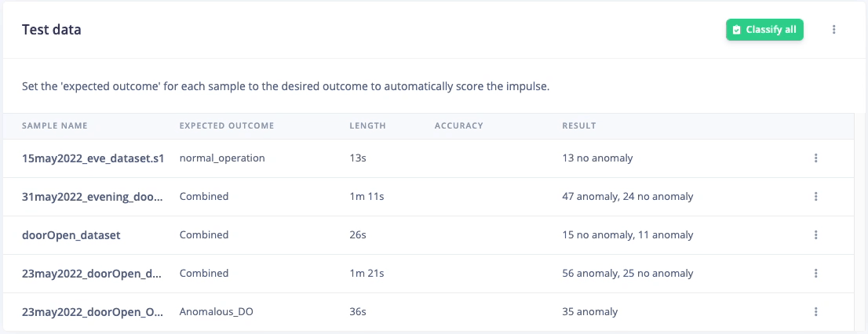Open the 31may2022_evening_doo... sample
Screen dimensions: 868x334
point(93,196)
